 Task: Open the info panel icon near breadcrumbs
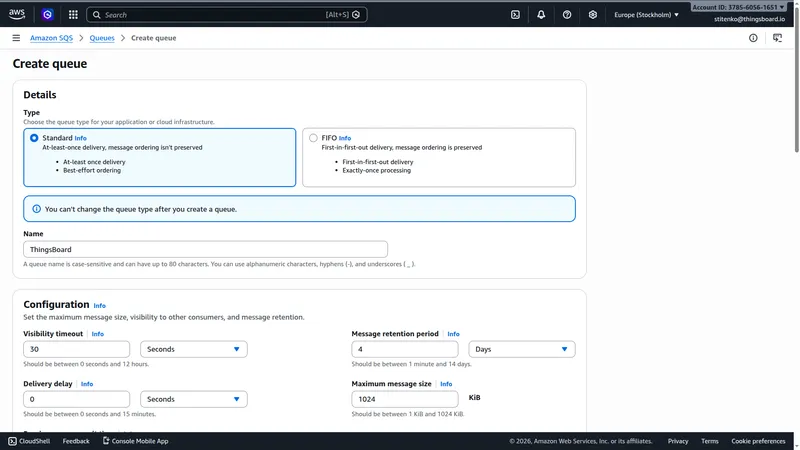753,38
